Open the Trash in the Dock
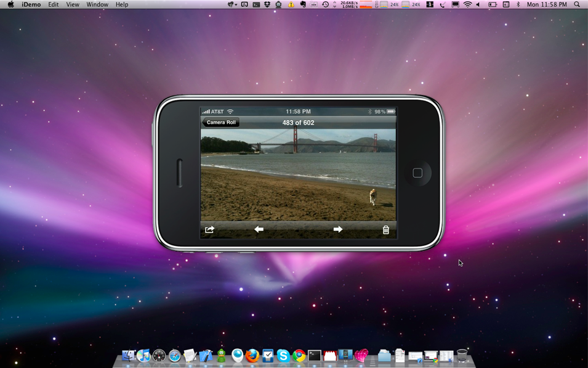588x368 pixels. click(462, 355)
